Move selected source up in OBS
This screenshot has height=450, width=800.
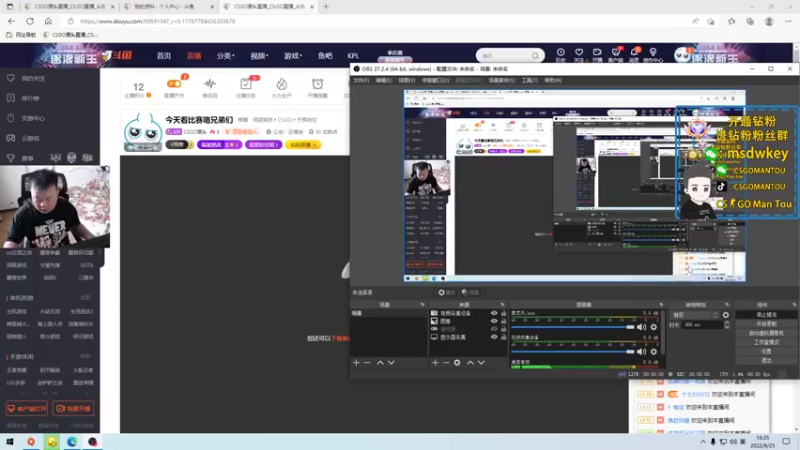coord(470,362)
